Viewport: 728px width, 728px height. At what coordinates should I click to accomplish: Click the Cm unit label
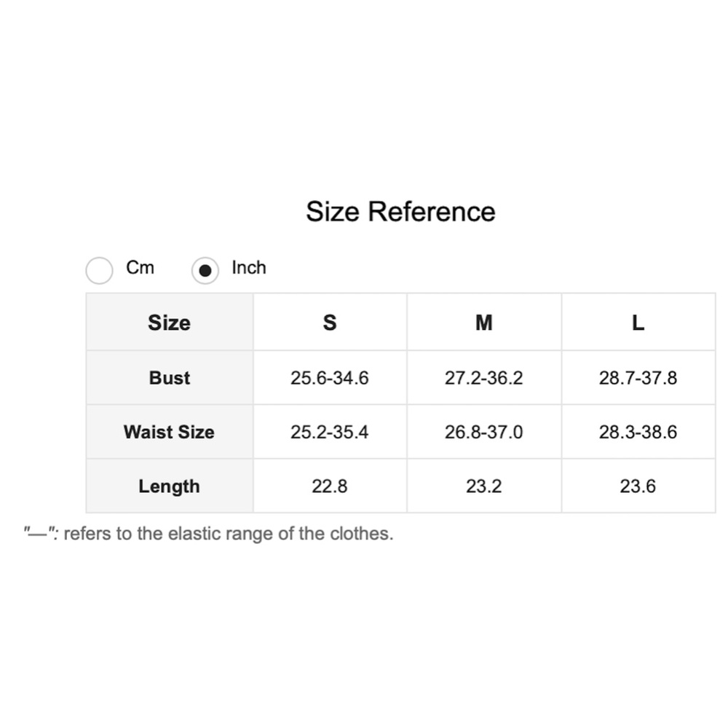click(x=140, y=268)
